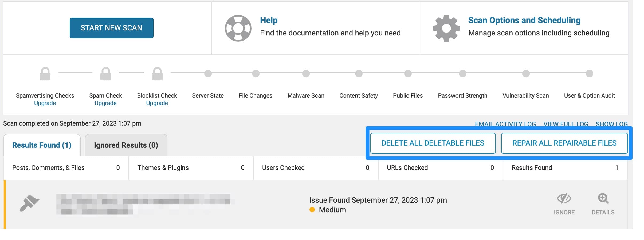Click the Server State progress dot
This screenshot has width=644, height=240.
click(x=208, y=74)
